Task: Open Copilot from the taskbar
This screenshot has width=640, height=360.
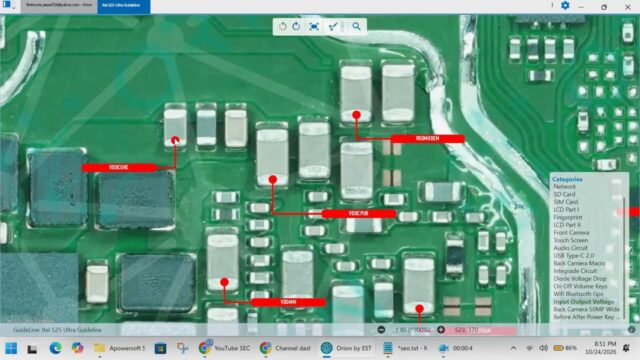Action: tap(77, 348)
